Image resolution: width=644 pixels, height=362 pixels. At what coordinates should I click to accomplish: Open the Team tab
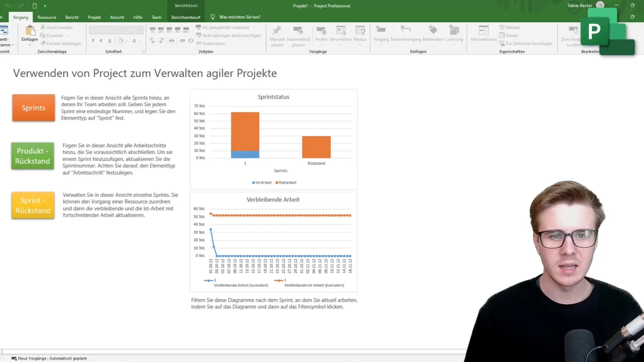(156, 17)
